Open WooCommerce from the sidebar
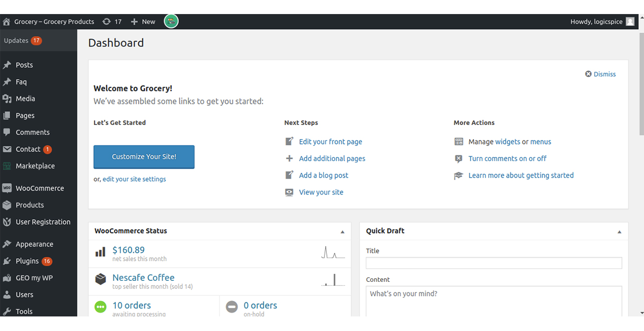This screenshot has width=644, height=331. (39, 188)
